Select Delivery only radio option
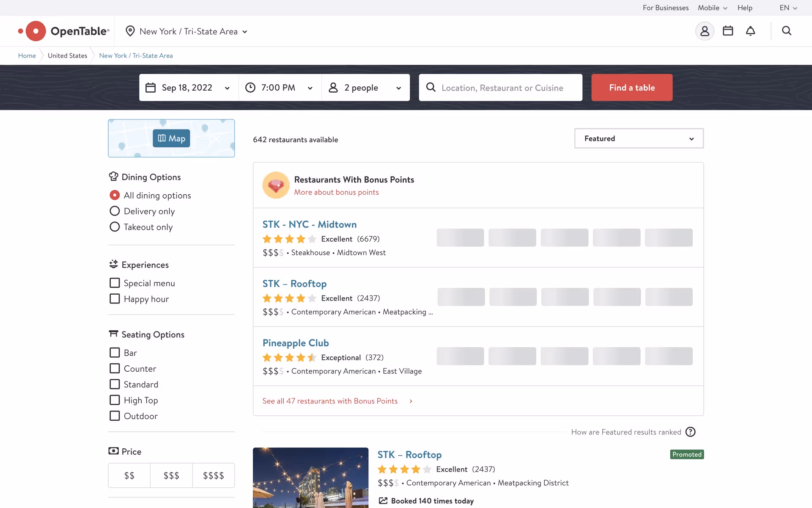The image size is (812, 508). click(115, 211)
